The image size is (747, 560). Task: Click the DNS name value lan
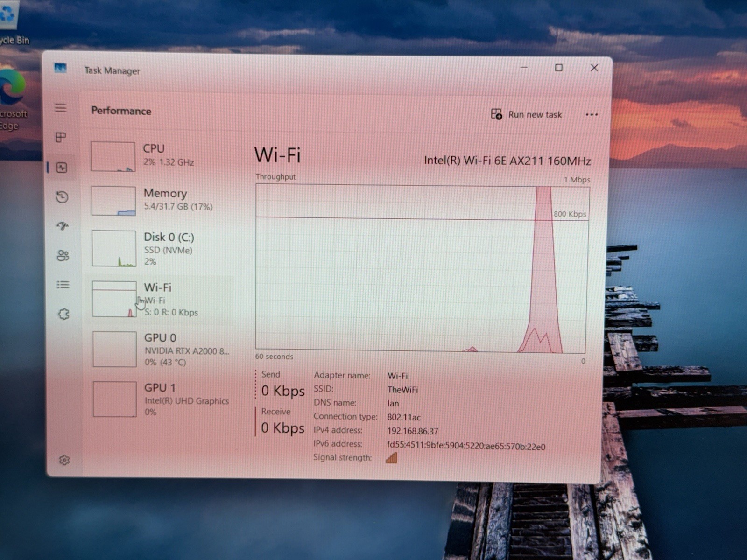click(x=393, y=403)
